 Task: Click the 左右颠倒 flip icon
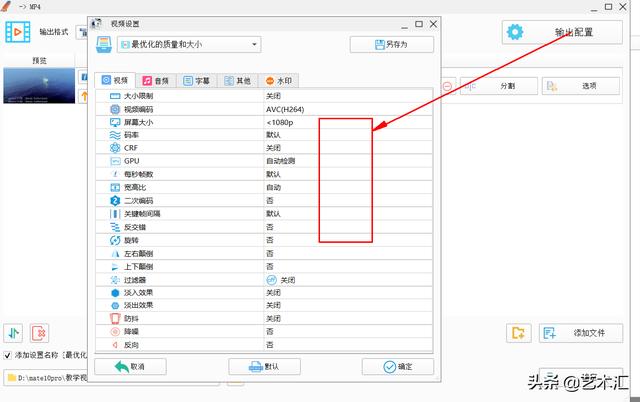click(x=115, y=254)
